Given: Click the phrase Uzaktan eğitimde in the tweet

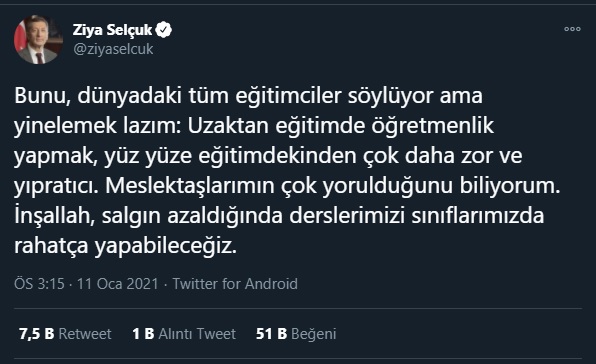Looking at the screenshot, I should [x=276, y=125].
